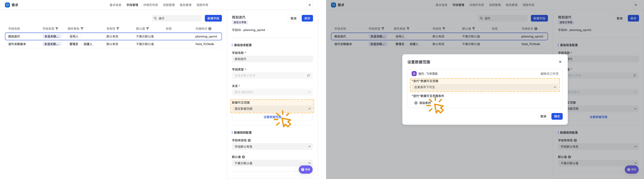
Task: Click 不展示默认值 cell in 迭代关联版本 row, left screenshot
Action: click(145, 44)
